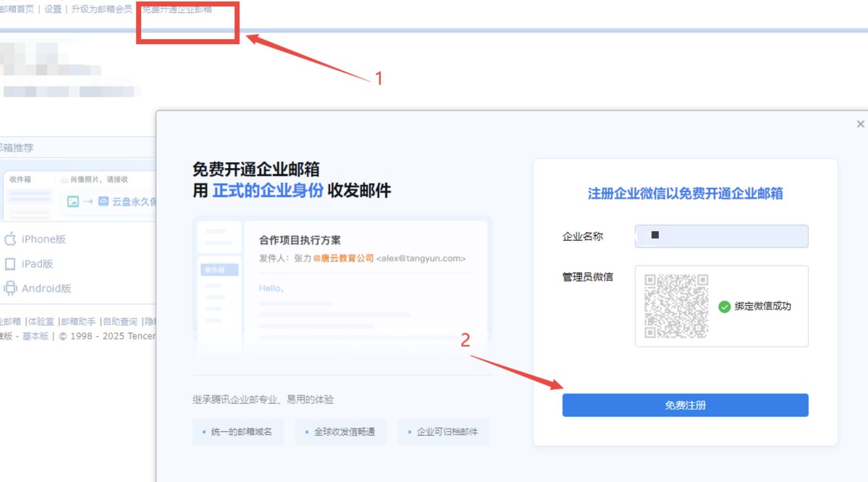Click 自助查询 footer link
The width and height of the screenshot is (868, 482).
120,321
